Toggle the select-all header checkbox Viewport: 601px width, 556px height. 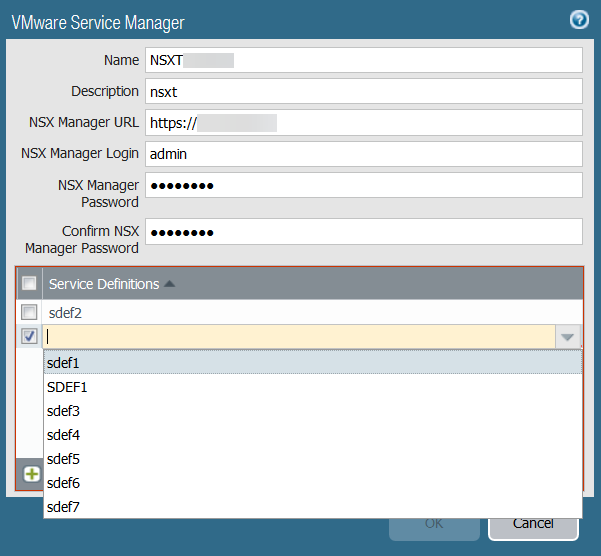(30, 284)
